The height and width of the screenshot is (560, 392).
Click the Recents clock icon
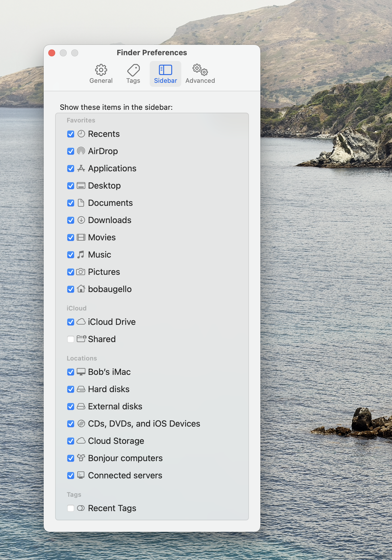81,134
